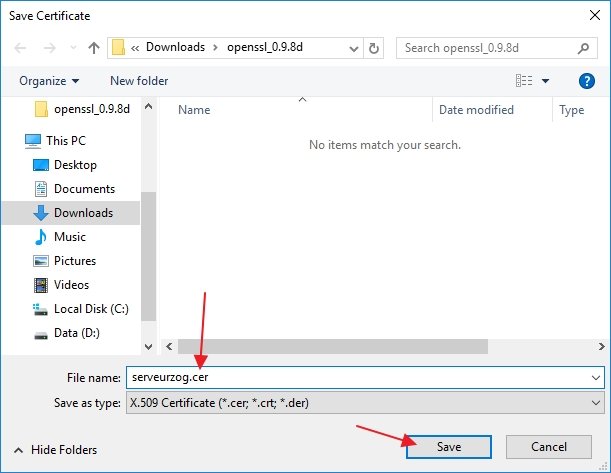Select openssl_0.9.8d in the address breadcrumb
The height and width of the screenshot is (473, 611).
(x=265, y=47)
